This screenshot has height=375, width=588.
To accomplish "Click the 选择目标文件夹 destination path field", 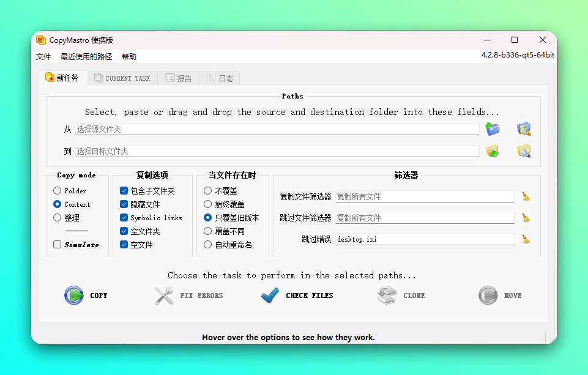I will [277, 151].
